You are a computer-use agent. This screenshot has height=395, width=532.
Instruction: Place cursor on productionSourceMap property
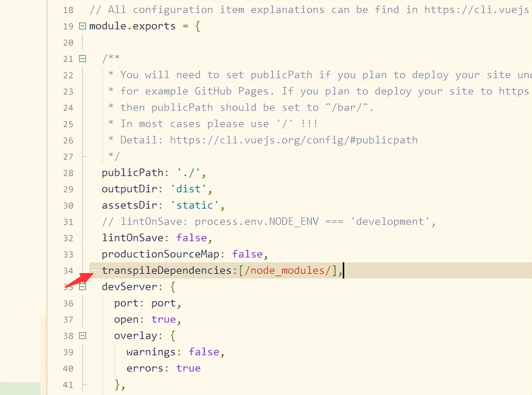point(161,254)
